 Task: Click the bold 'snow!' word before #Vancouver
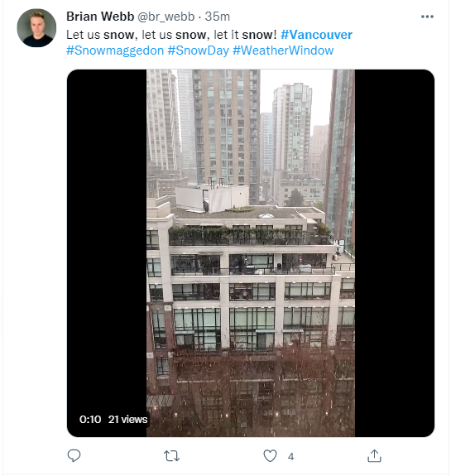click(259, 35)
